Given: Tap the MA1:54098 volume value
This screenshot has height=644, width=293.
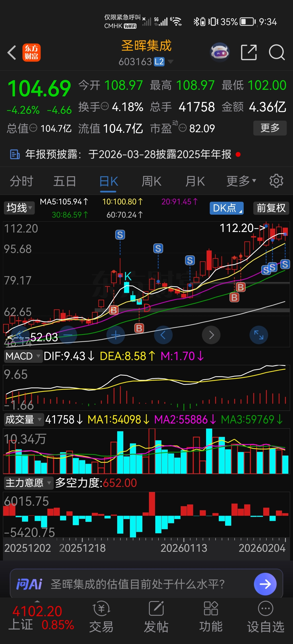Looking at the screenshot, I should (118, 419).
